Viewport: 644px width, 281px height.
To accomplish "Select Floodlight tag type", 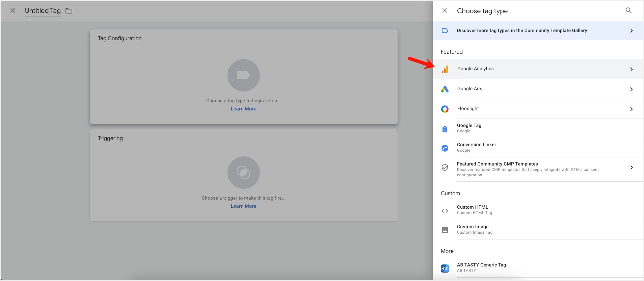I will coord(538,109).
